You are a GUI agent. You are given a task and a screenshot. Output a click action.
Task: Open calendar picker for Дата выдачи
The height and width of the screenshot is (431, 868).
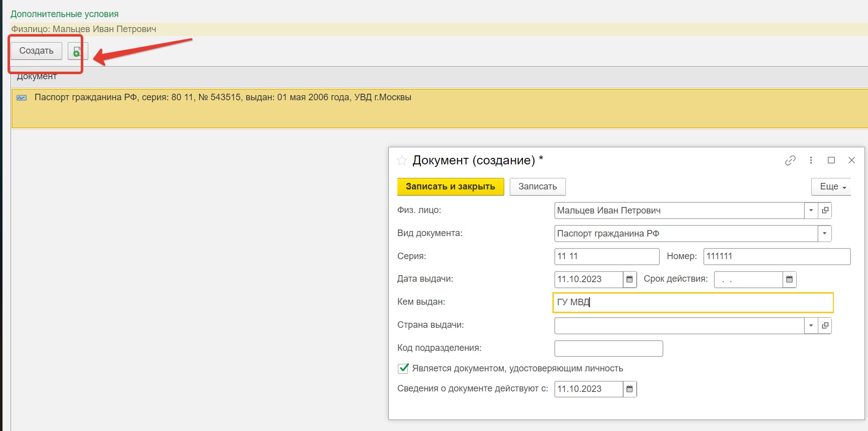pos(630,280)
